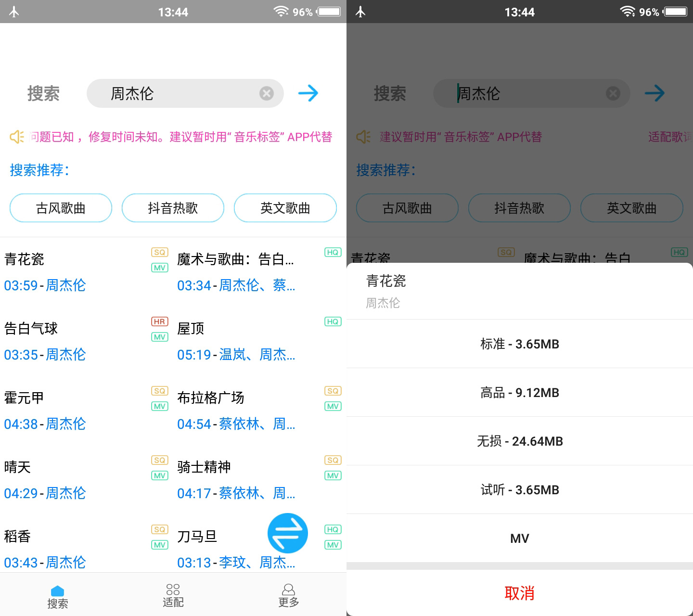Tap the dimmed clear-search icon, right screen
This screenshot has height=616, width=693.
click(613, 93)
